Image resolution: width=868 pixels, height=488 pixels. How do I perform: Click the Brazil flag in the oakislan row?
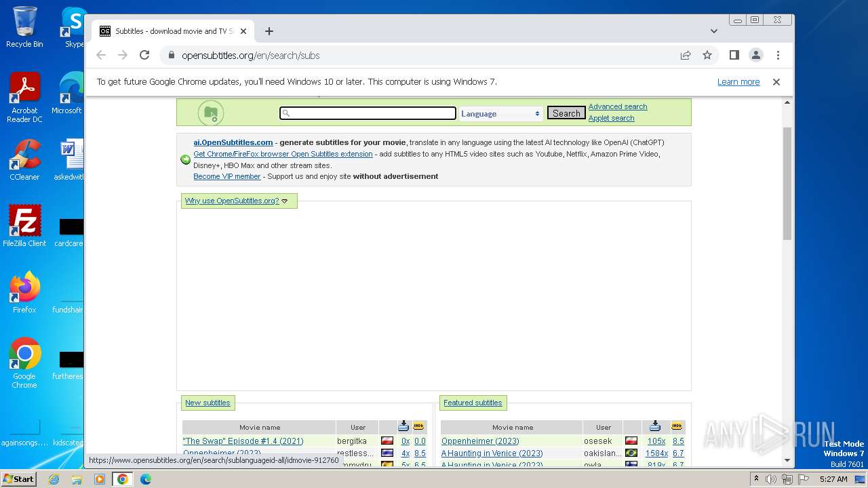click(631, 453)
